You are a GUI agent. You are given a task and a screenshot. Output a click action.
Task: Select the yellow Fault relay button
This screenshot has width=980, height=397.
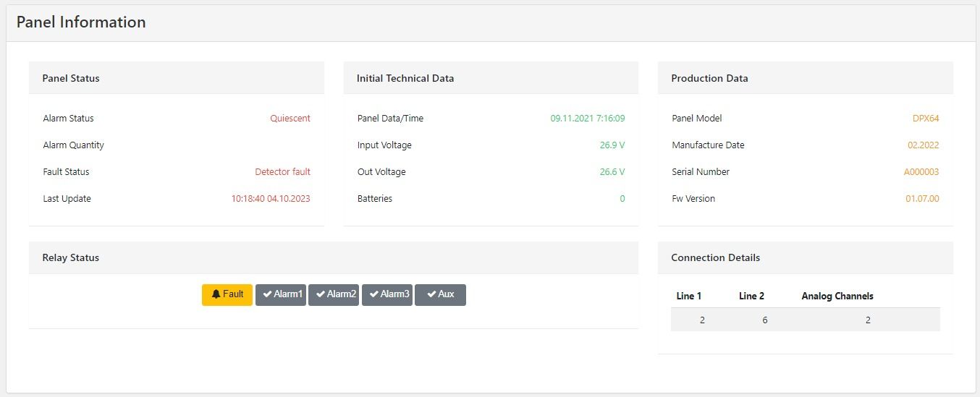coord(227,295)
